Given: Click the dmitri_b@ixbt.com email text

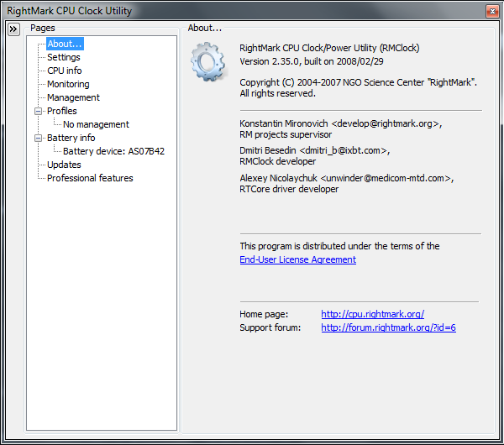Looking at the screenshot, I should point(344,150).
